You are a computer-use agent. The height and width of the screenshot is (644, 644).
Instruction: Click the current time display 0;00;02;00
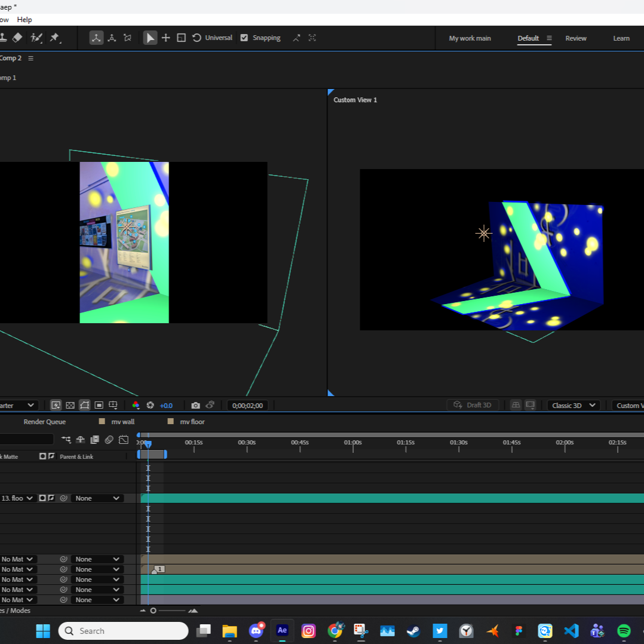247,405
